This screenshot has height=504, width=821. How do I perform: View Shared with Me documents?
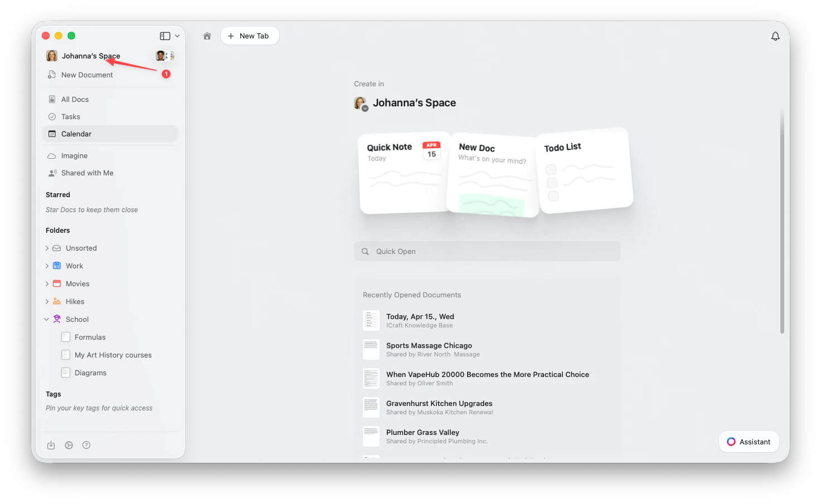87,173
